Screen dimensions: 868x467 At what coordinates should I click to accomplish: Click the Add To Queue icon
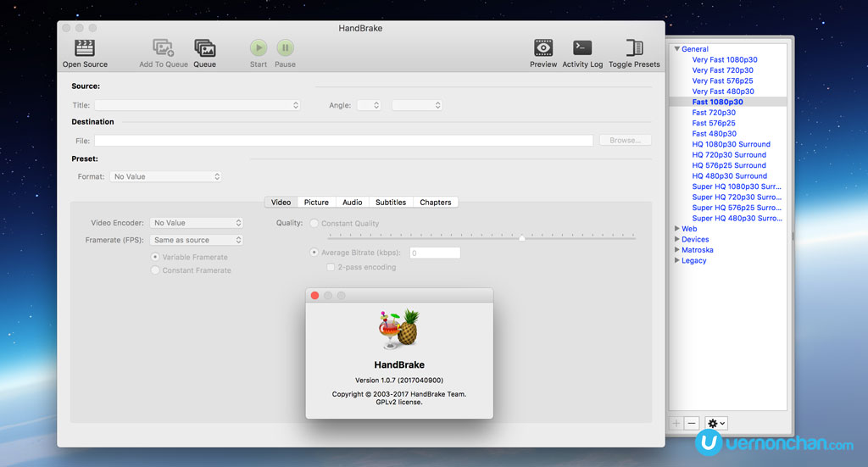click(x=164, y=48)
